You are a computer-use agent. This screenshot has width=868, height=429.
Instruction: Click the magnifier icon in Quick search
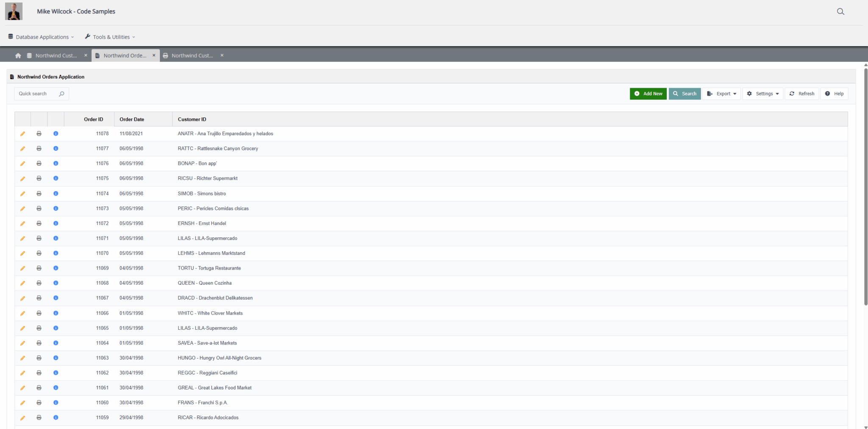coord(61,94)
